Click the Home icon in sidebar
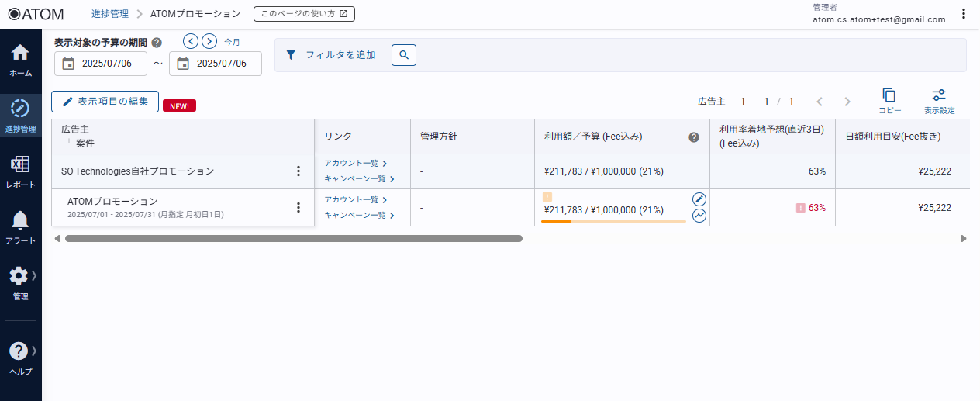 pyautogui.click(x=20, y=54)
